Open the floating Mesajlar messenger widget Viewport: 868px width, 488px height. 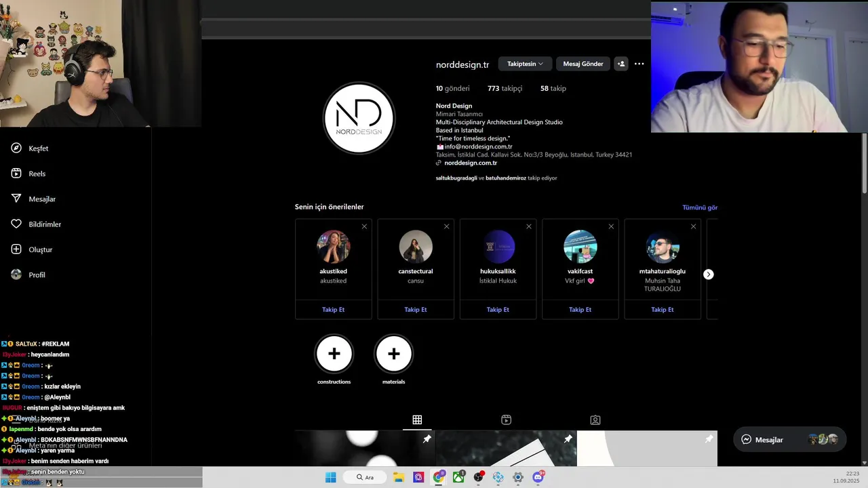pyautogui.click(x=790, y=440)
